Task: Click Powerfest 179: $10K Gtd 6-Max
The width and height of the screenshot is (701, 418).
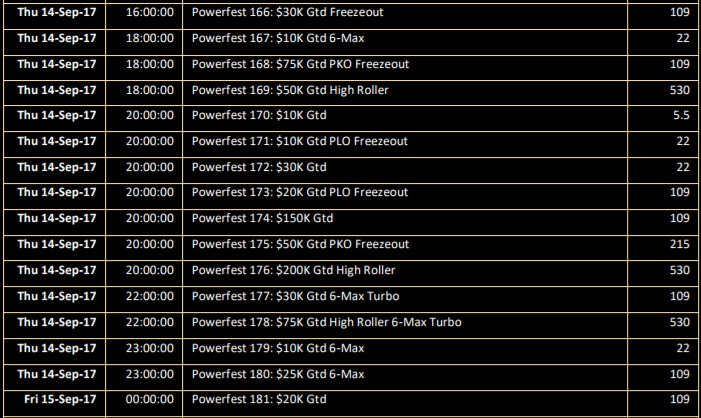Action: tap(278, 348)
